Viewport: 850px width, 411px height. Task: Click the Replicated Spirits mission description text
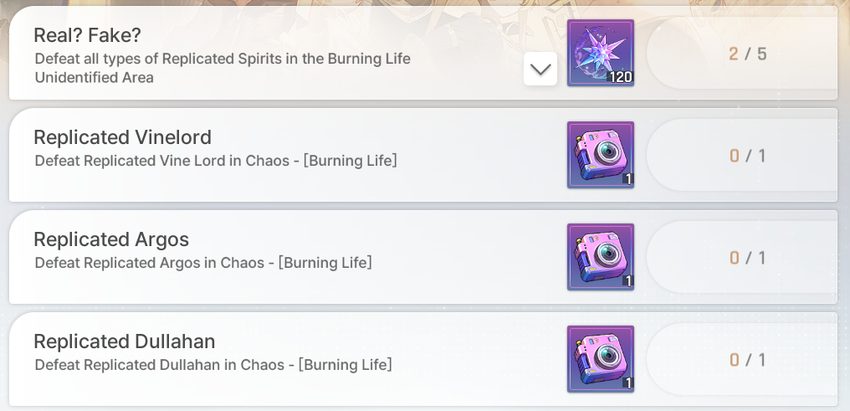point(222,68)
